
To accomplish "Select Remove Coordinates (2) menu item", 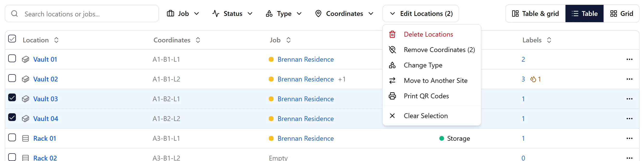I will (x=432, y=50).
